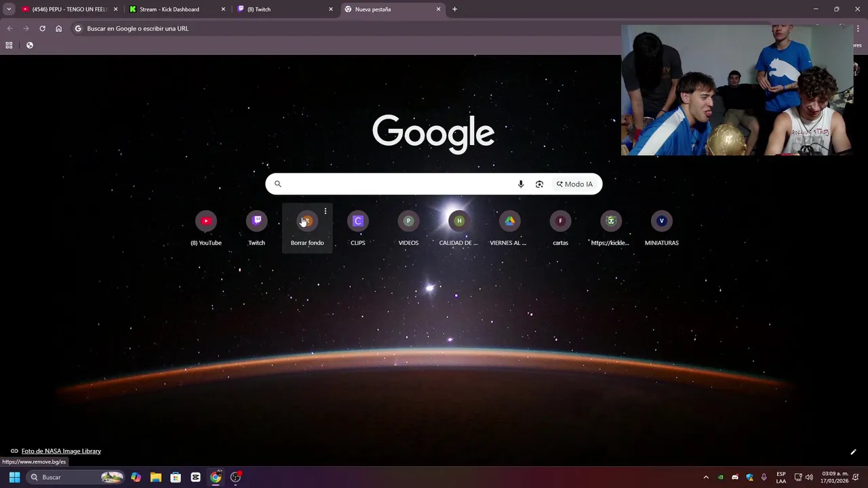868x488 pixels.
Task: Close the PEPU YouTube tab
Action: [x=115, y=9]
